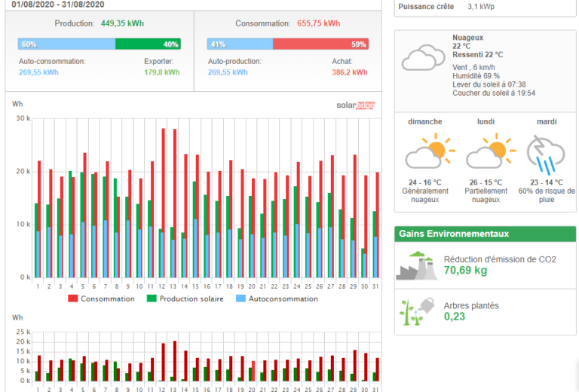Click dimanche partly sunny weather icon
Screen dimensions: 579x392
pos(430,151)
